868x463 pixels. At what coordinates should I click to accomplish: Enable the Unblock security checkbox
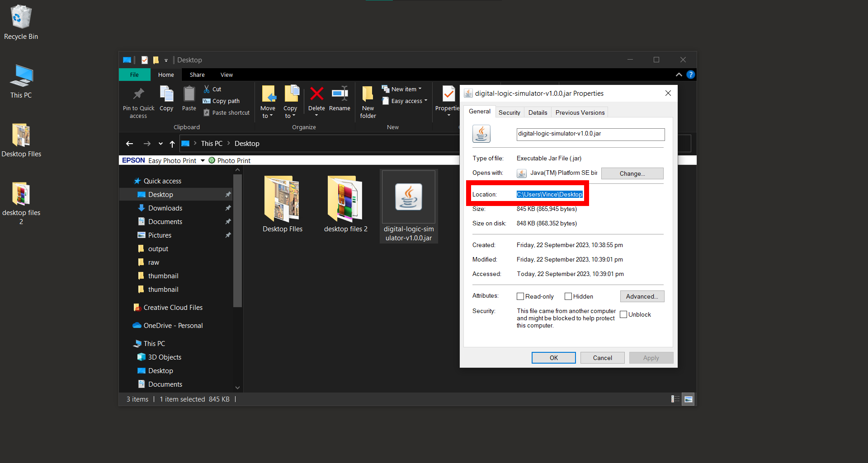pyautogui.click(x=624, y=314)
